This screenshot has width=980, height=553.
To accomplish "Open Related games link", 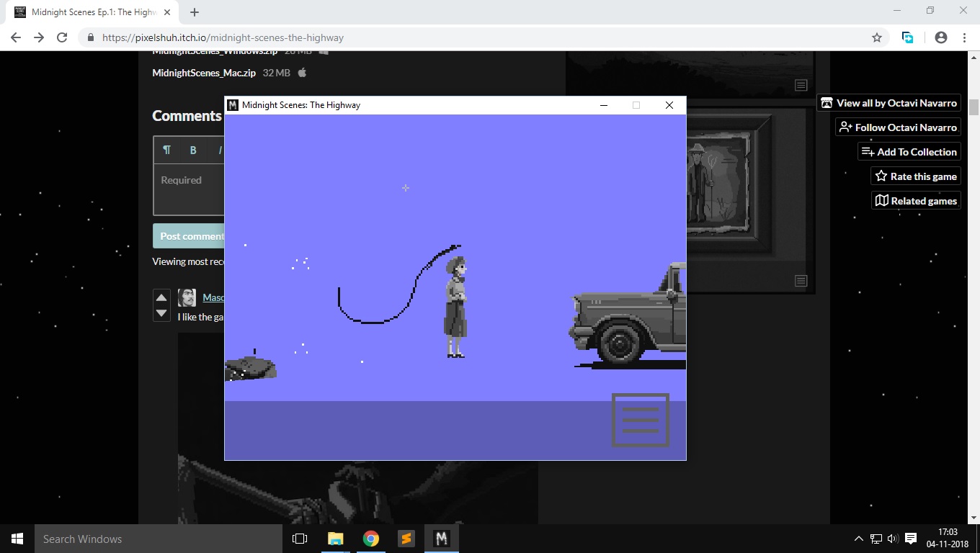I will pos(916,201).
